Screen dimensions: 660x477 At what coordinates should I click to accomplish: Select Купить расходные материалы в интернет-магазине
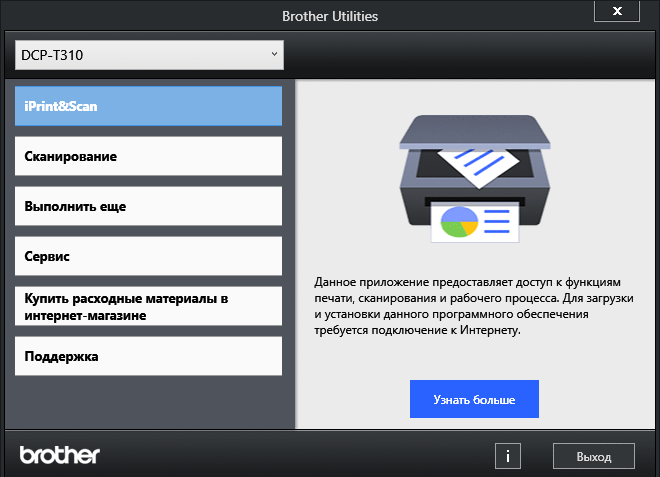tap(148, 306)
